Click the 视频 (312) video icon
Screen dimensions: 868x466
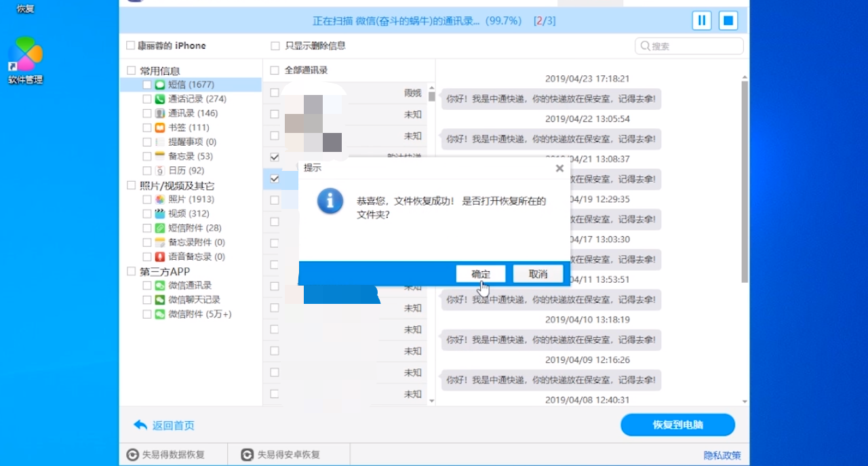160,214
